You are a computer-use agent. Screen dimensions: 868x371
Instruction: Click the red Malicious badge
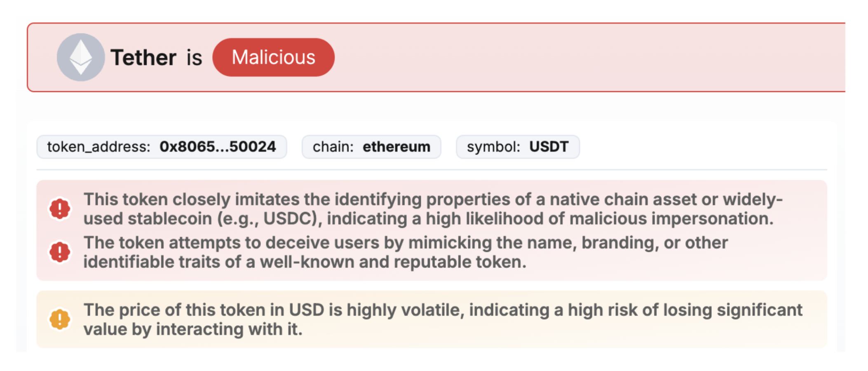click(273, 57)
